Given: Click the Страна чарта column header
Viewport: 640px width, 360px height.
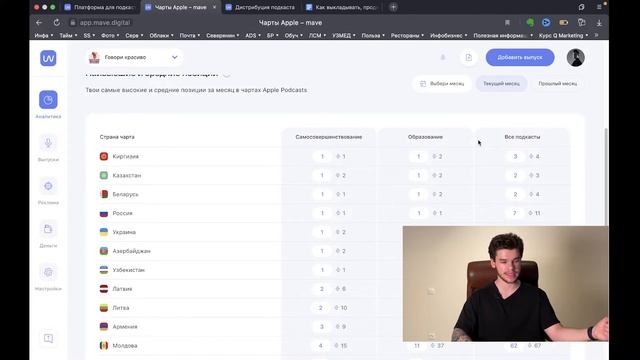Looking at the screenshot, I should pos(117,137).
